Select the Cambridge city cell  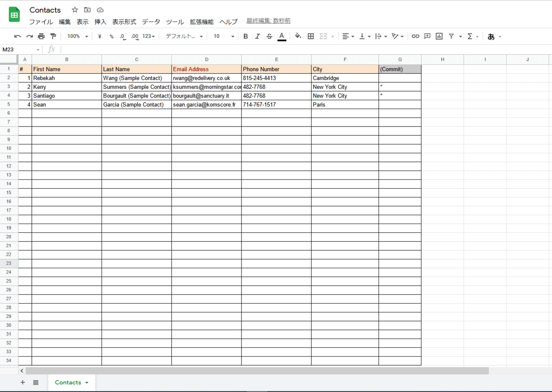(345, 78)
